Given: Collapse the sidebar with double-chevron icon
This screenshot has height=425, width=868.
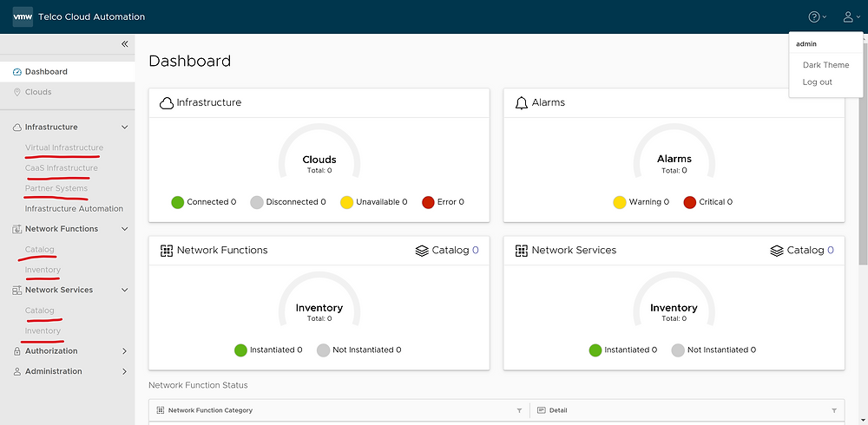Looking at the screenshot, I should point(124,43).
